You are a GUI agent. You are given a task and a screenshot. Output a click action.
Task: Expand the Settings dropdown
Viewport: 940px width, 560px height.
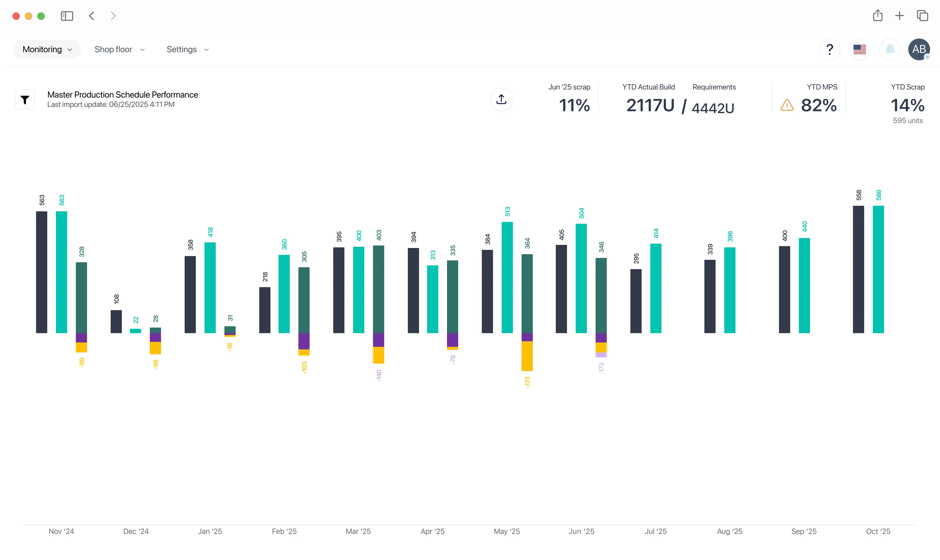(187, 49)
